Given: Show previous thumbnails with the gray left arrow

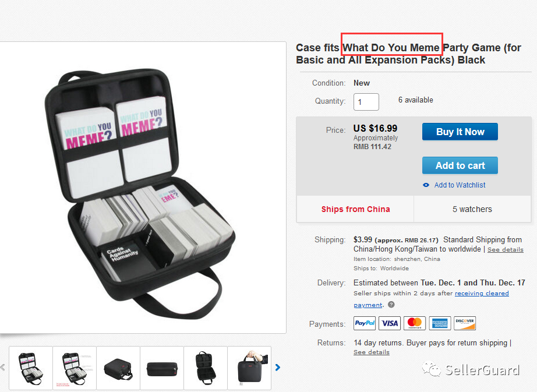Looking at the screenshot, I should [3, 368].
